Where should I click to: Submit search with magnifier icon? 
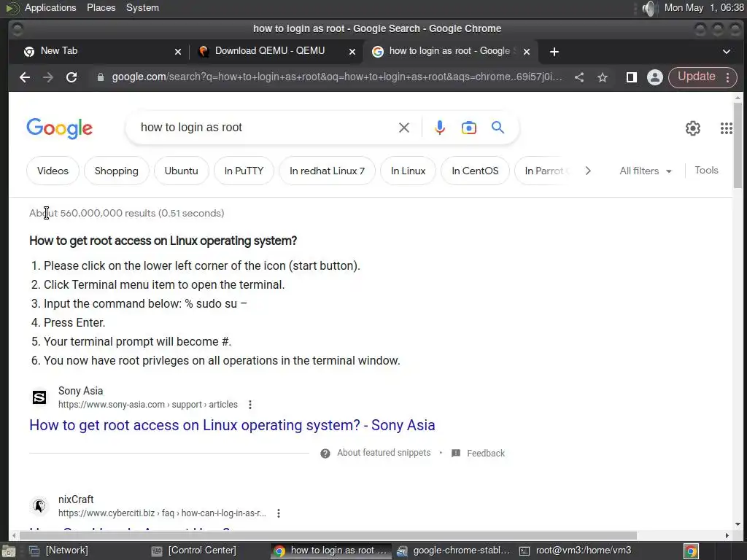[x=498, y=127]
